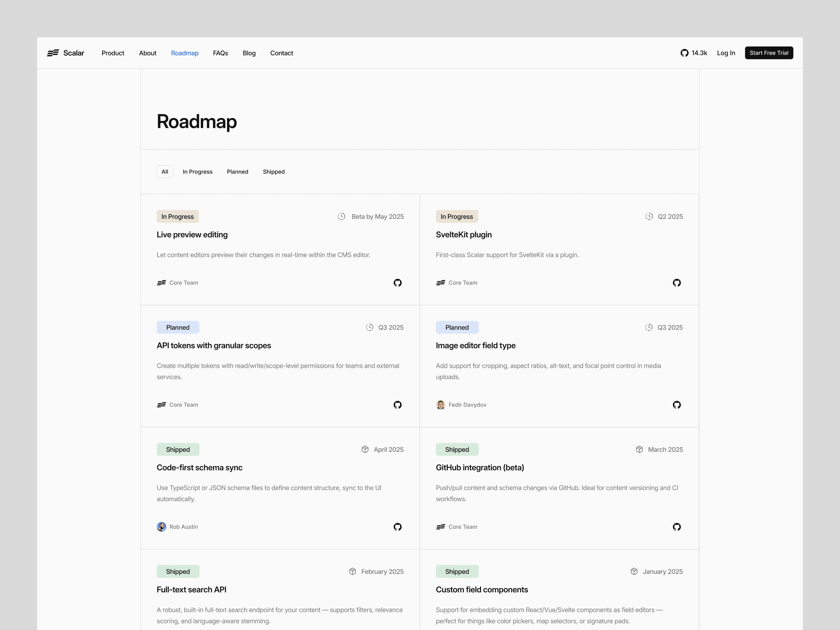The image size is (840, 630).
Task: Click Core Team logo on API tokens card
Action: tap(161, 405)
